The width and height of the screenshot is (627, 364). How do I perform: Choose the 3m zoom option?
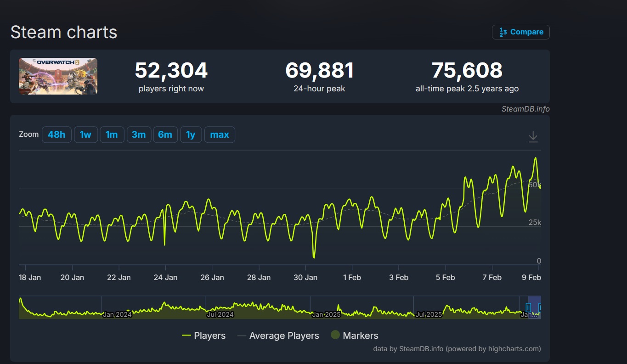(139, 134)
